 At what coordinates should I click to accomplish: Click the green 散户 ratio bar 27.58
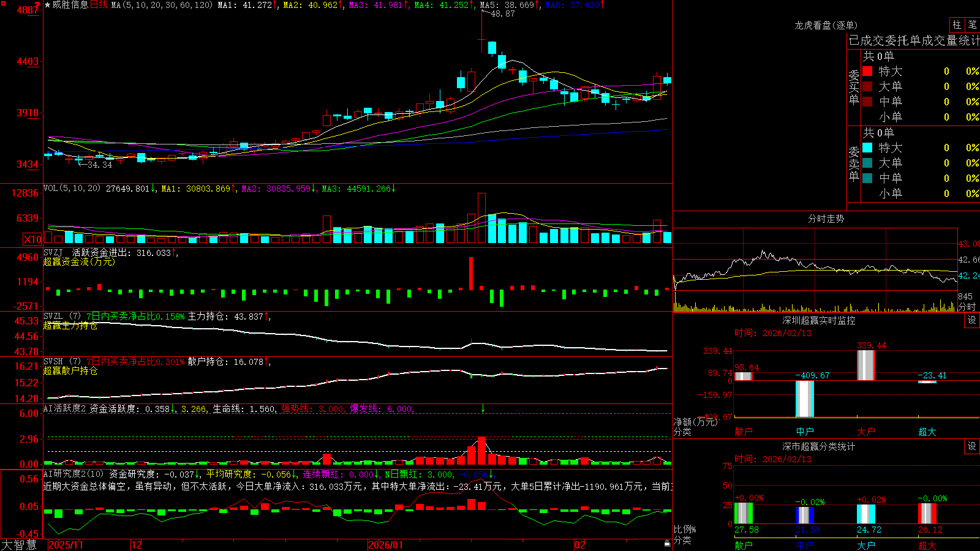(x=744, y=514)
